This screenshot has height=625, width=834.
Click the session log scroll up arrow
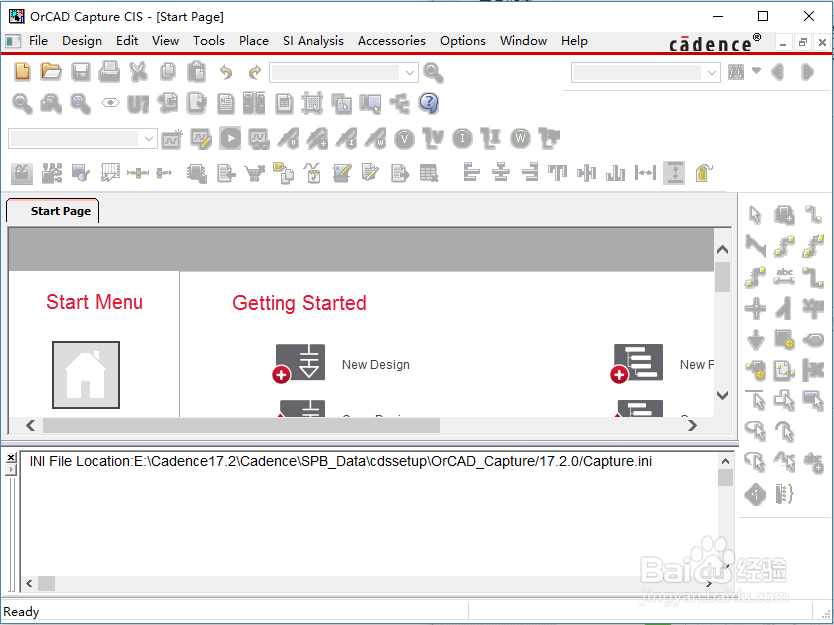(x=725, y=461)
